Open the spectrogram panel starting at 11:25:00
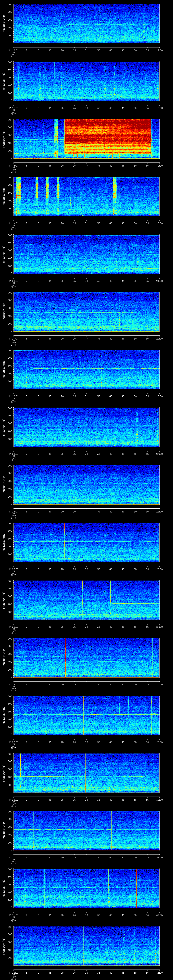 (x=86, y=542)
